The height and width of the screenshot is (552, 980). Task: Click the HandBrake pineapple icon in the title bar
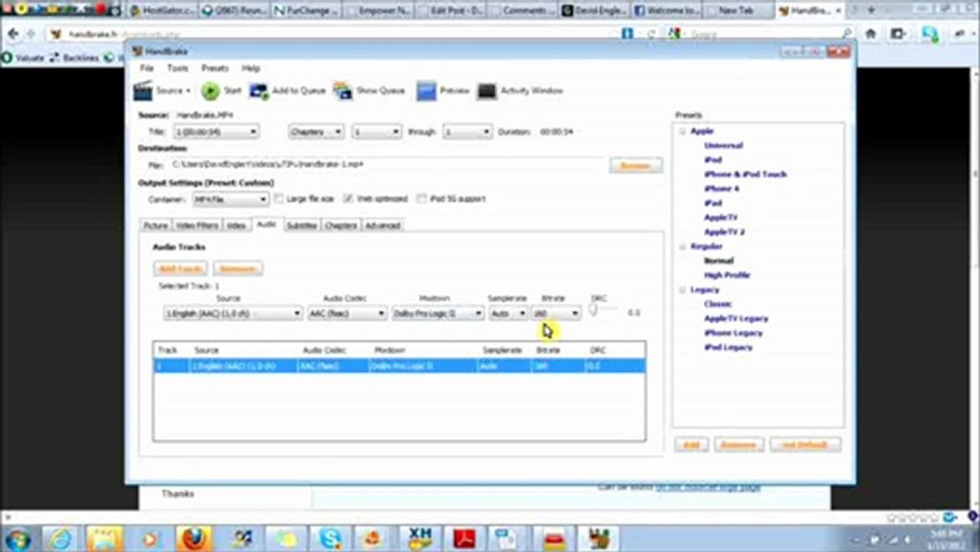pyautogui.click(x=137, y=51)
